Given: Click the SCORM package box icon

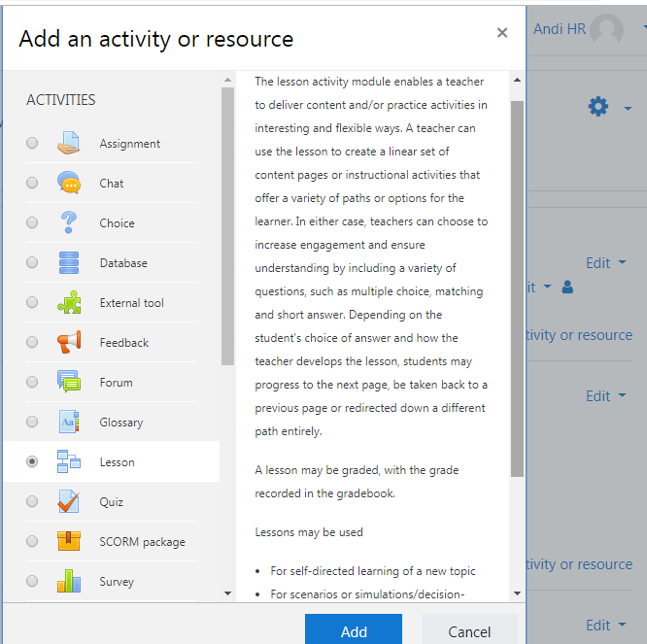Looking at the screenshot, I should (x=69, y=541).
